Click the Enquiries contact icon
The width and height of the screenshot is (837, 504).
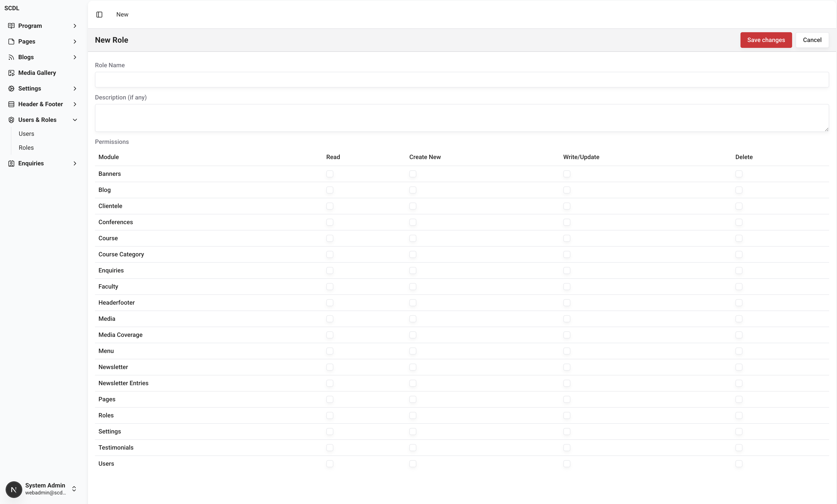pyautogui.click(x=11, y=164)
